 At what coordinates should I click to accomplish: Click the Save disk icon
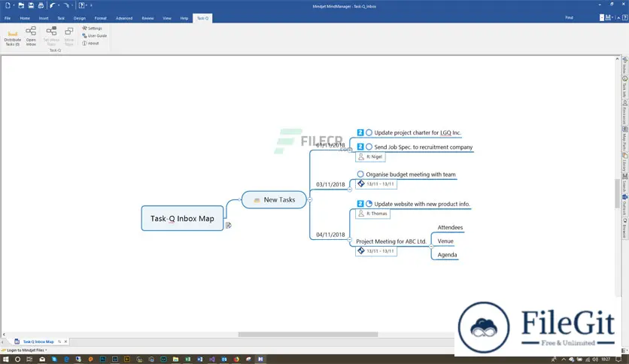coord(31,5)
